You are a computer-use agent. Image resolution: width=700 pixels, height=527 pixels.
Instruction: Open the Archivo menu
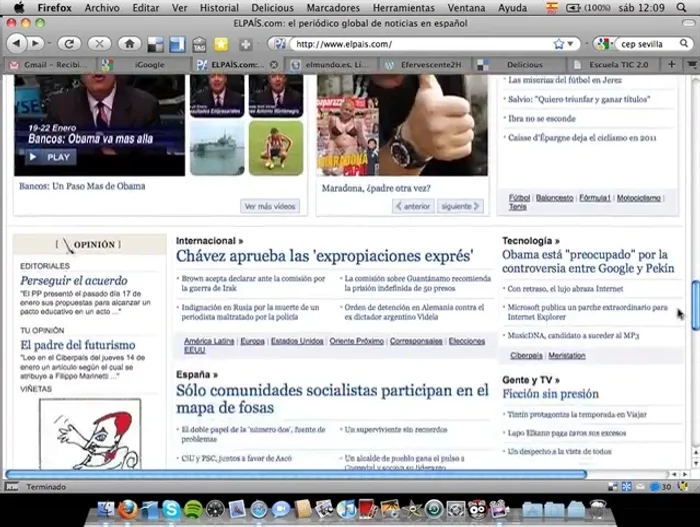[102, 8]
